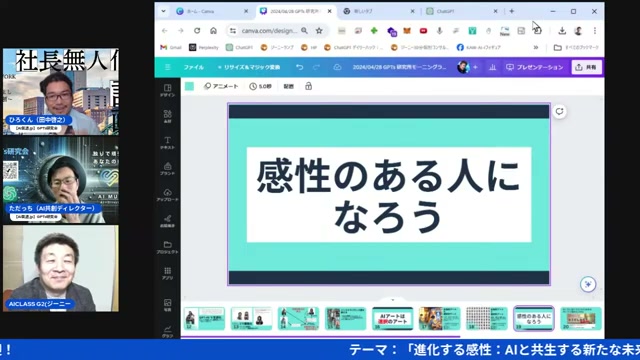Click the address bar URL field
Screen dimensions: 640x360
click(x=269, y=31)
